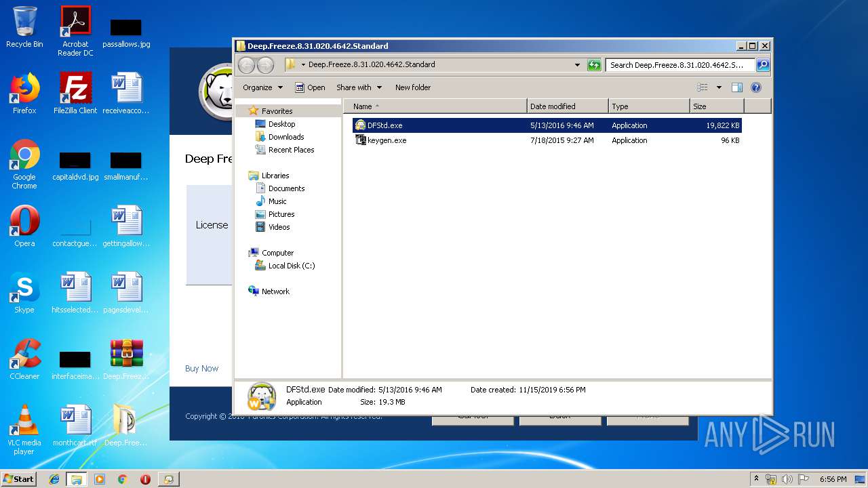Image resolution: width=868 pixels, height=488 pixels.
Task: Open the Organize dropdown menu
Action: [262, 87]
